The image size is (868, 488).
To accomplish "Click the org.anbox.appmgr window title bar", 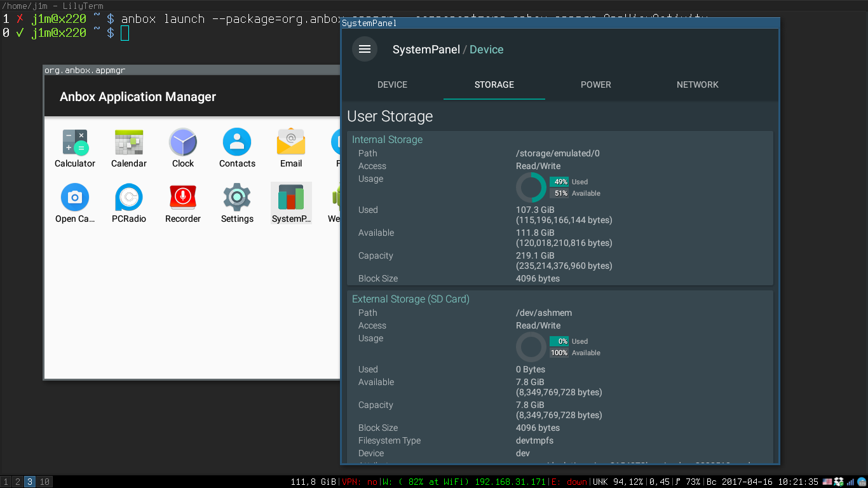I will point(192,70).
